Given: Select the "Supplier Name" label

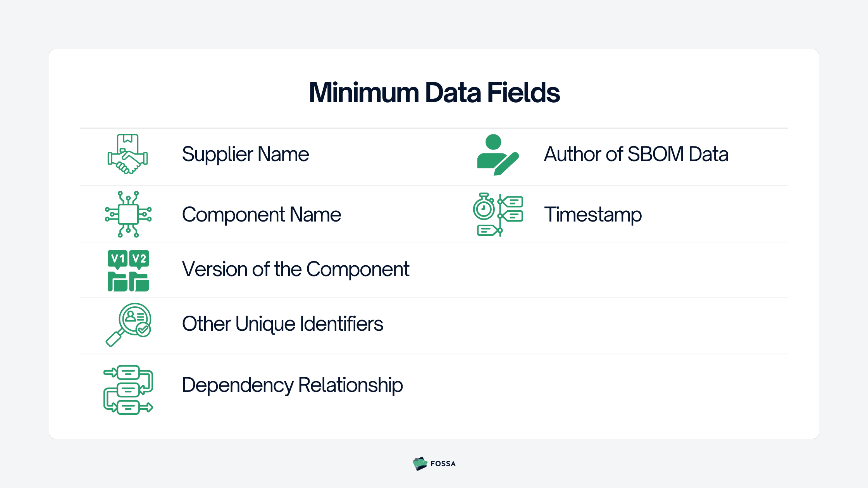Looking at the screenshot, I should click(x=245, y=154).
